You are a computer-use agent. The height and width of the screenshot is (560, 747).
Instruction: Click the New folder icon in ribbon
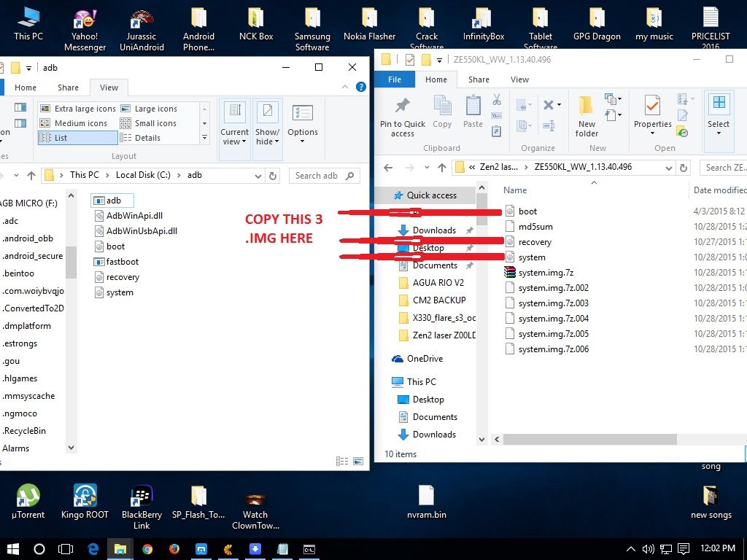point(587,107)
